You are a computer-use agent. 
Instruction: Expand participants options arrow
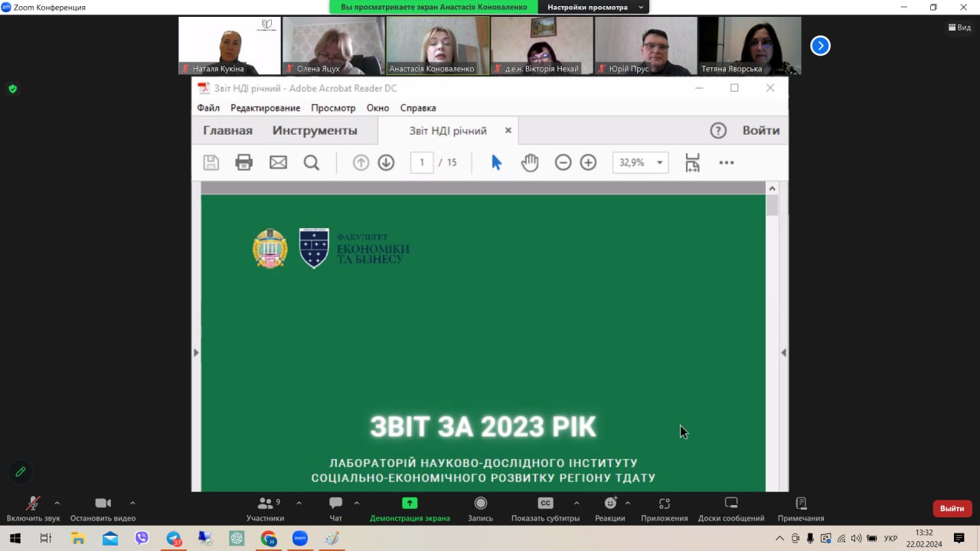(x=299, y=503)
